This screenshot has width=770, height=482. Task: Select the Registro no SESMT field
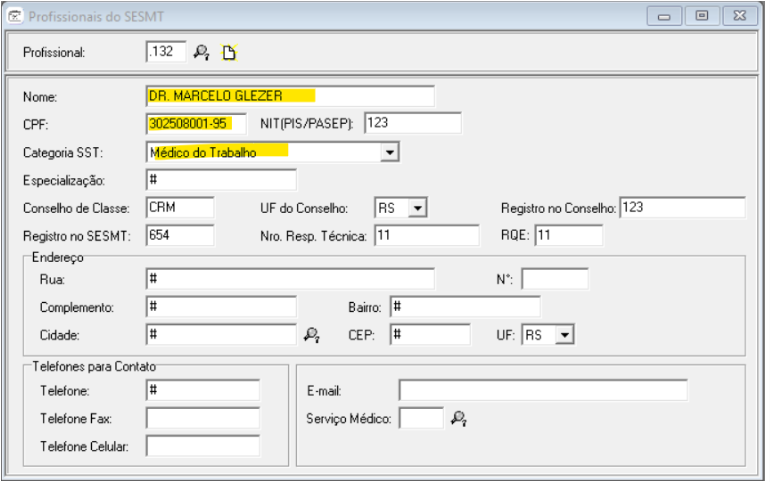click(180, 236)
